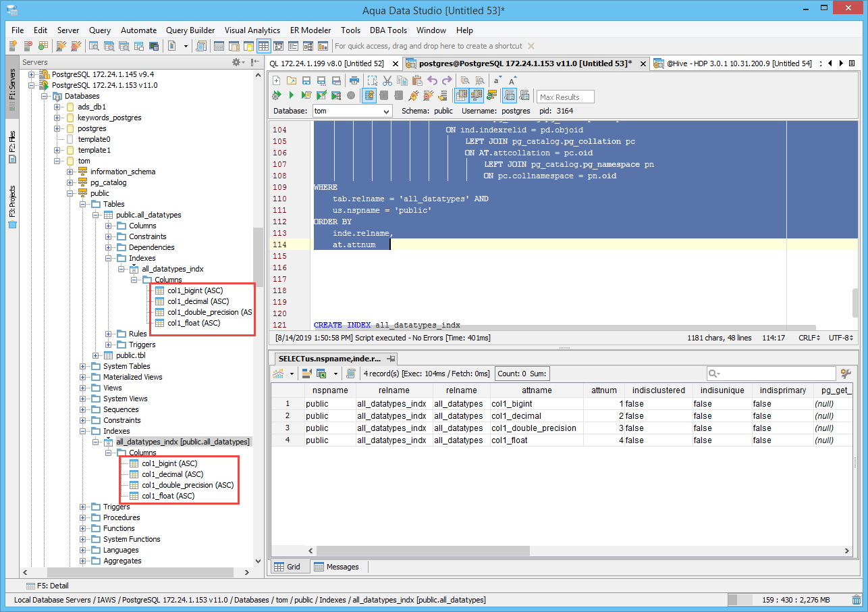Increase editor font size with large 'A' icon

512,80
